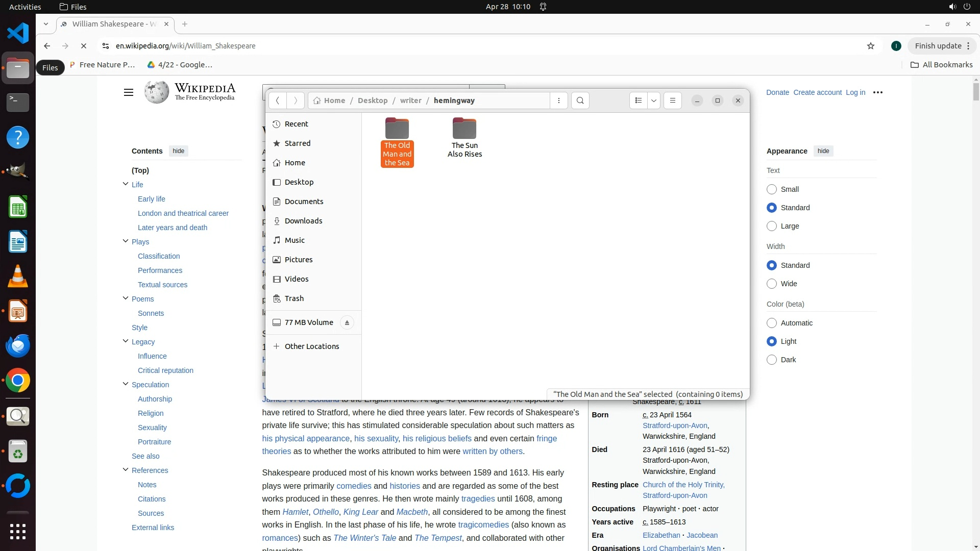Open The Sun Also Rises folder
The width and height of the screenshot is (980, 551).
tap(464, 138)
